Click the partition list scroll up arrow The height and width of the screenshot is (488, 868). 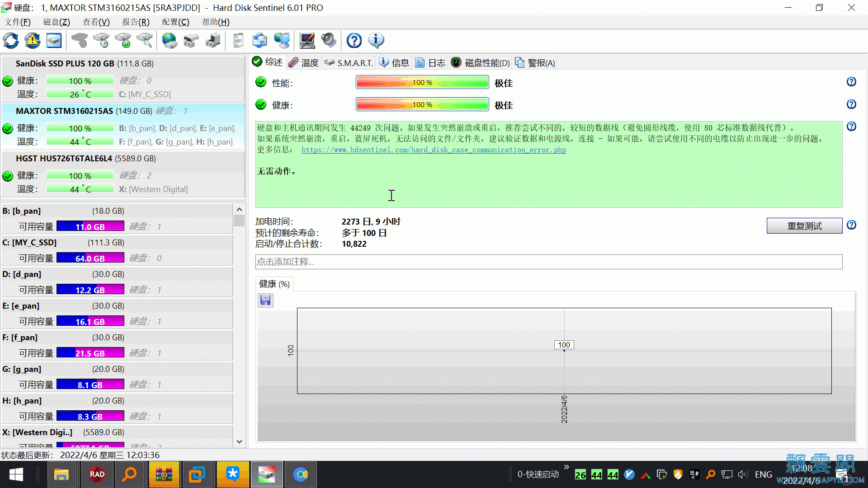(239, 210)
